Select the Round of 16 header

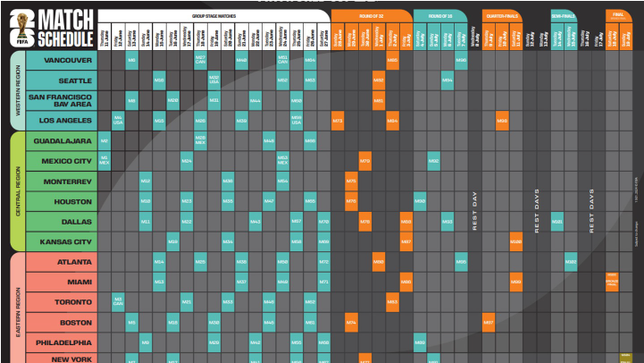click(x=440, y=15)
